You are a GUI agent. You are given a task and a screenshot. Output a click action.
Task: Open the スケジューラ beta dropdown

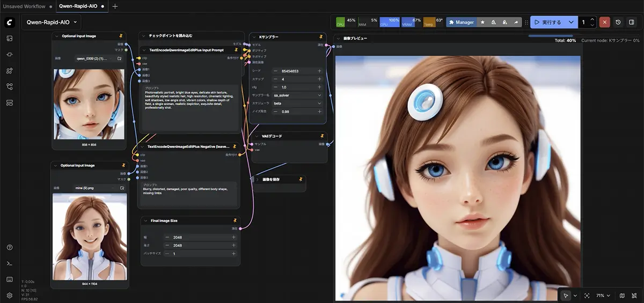(297, 103)
